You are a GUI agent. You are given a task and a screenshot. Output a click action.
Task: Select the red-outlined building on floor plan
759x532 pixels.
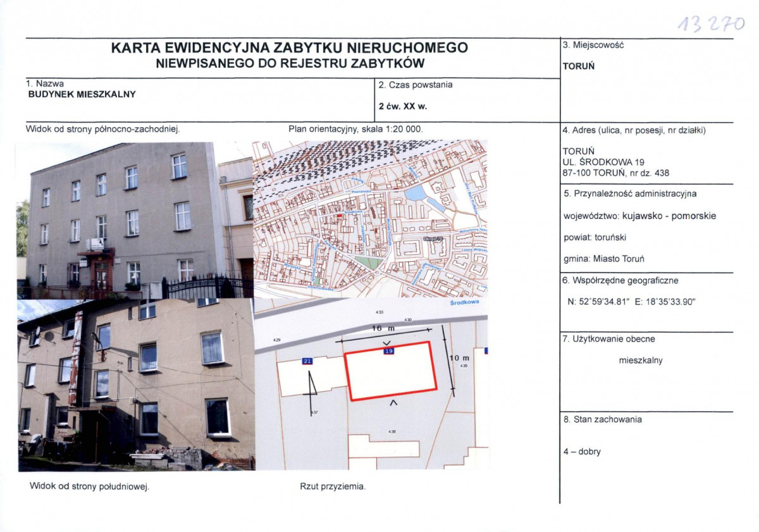tap(390, 373)
